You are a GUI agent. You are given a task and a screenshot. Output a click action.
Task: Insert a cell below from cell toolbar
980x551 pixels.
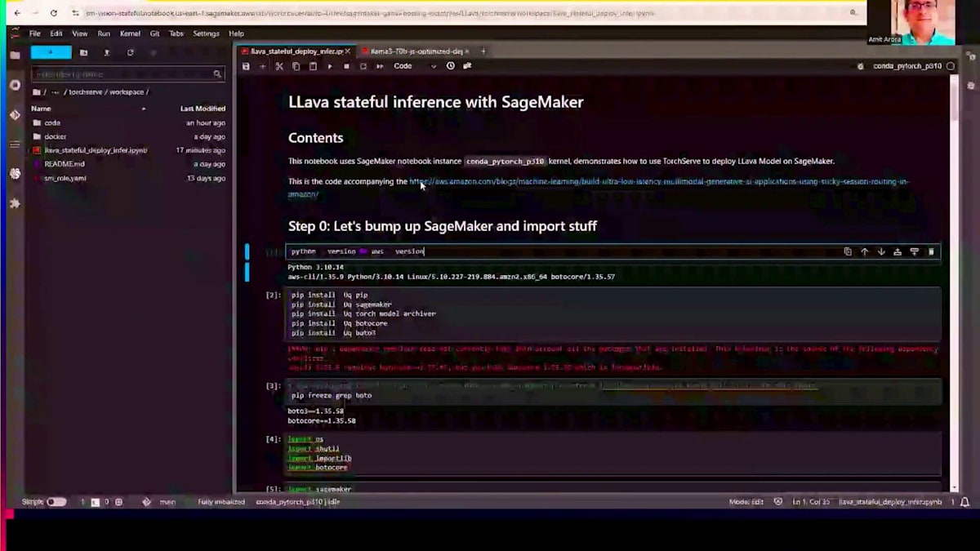914,251
